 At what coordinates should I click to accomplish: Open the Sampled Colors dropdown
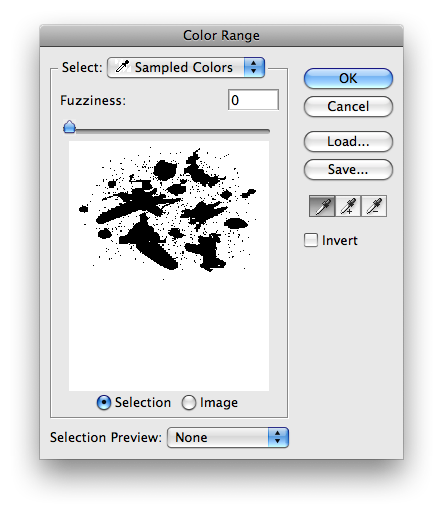click(186, 67)
